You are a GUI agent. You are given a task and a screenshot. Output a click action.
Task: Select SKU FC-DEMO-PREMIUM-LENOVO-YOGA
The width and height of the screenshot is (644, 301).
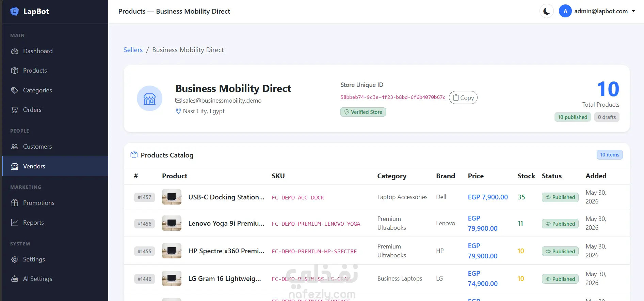[x=316, y=224]
